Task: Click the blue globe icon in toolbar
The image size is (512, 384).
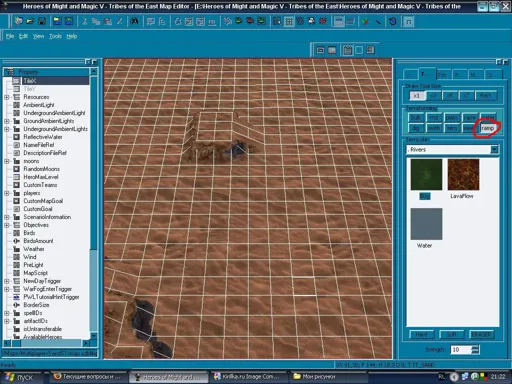Action: coord(393,21)
